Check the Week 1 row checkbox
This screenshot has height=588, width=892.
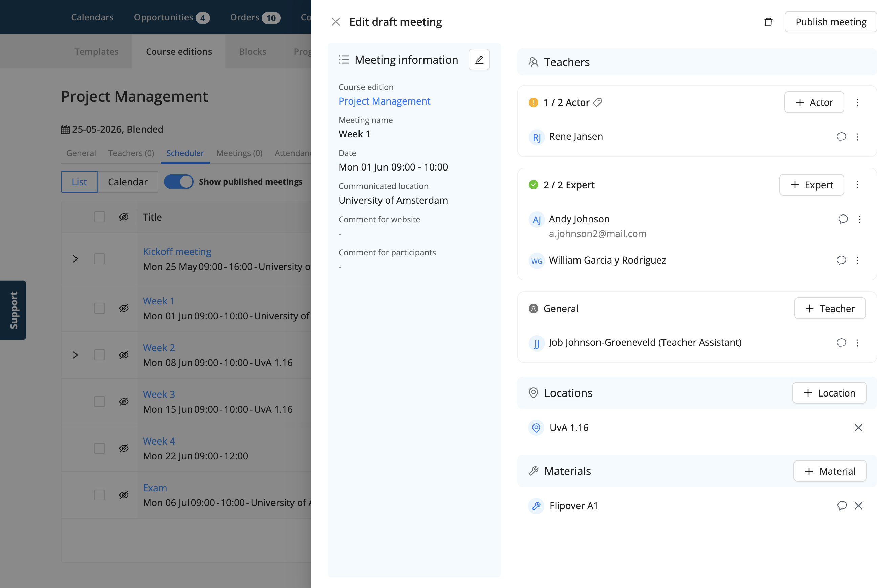100,308
